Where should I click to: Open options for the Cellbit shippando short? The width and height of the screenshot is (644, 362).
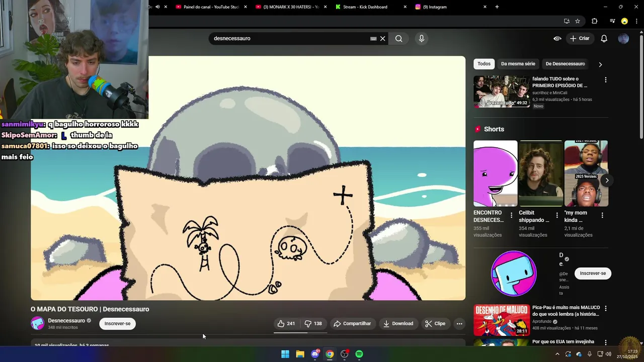coord(556,215)
